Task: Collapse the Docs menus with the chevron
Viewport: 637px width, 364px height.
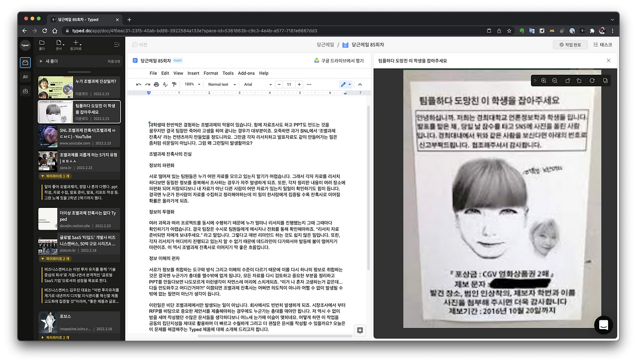Action: 360,85
